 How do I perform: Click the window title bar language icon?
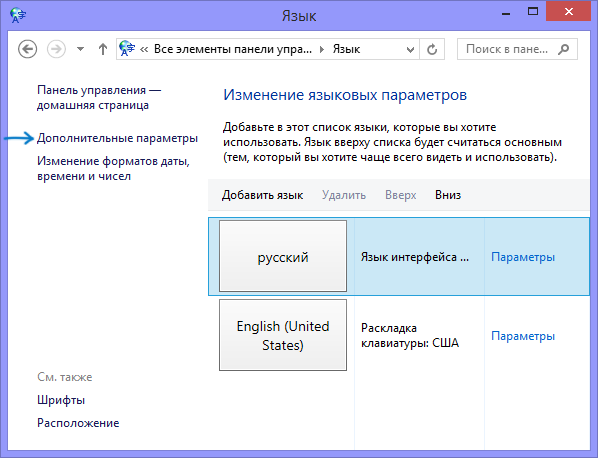18,15
